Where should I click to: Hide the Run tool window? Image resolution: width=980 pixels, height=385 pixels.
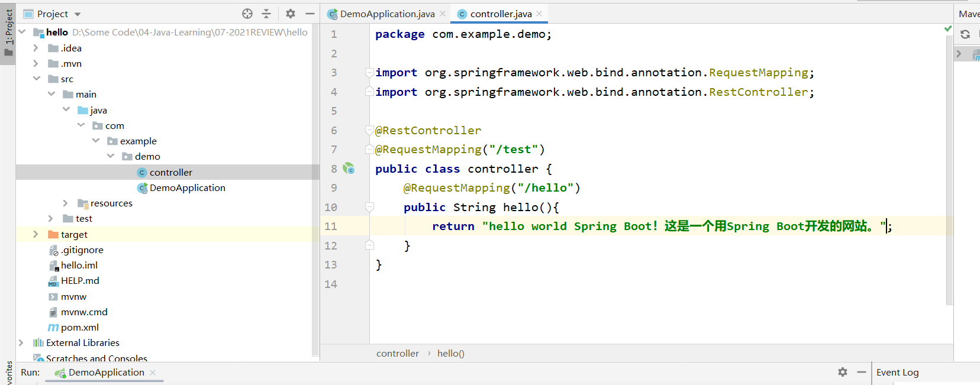(862, 372)
